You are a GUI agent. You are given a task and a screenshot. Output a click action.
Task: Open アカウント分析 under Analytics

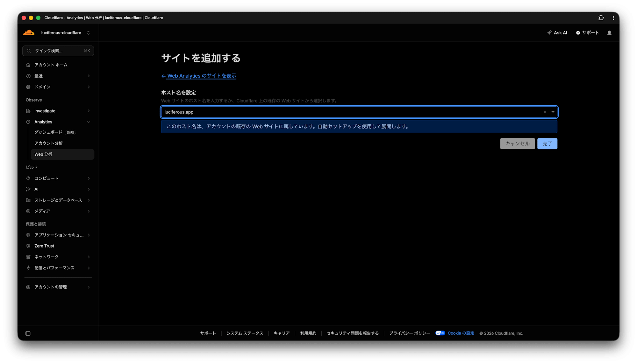coord(48,143)
